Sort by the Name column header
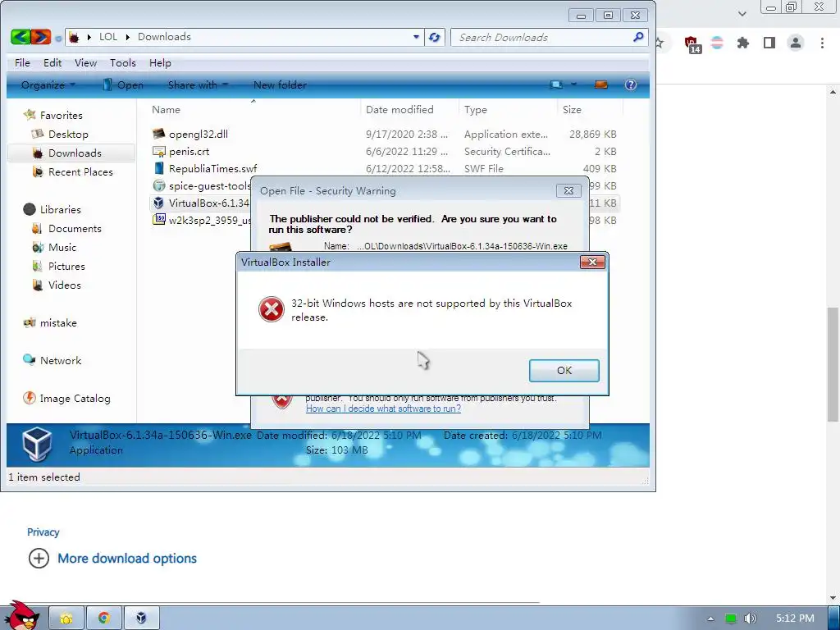Viewport: 840px width, 630px height. (x=166, y=109)
